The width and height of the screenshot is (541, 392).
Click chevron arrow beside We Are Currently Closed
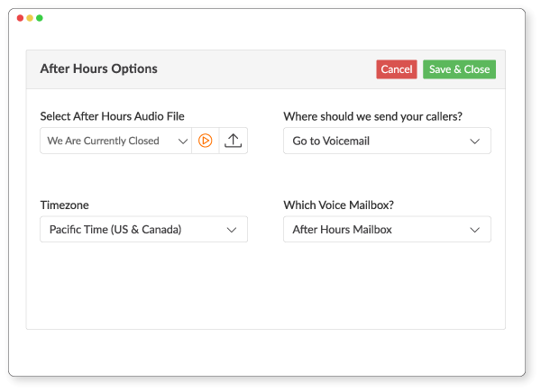(183, 141)
